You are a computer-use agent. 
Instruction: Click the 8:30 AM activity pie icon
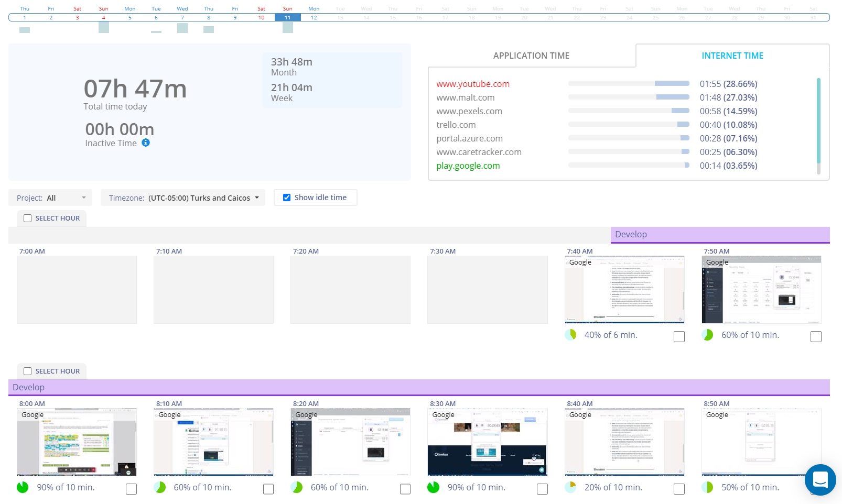tap(433, 487)
